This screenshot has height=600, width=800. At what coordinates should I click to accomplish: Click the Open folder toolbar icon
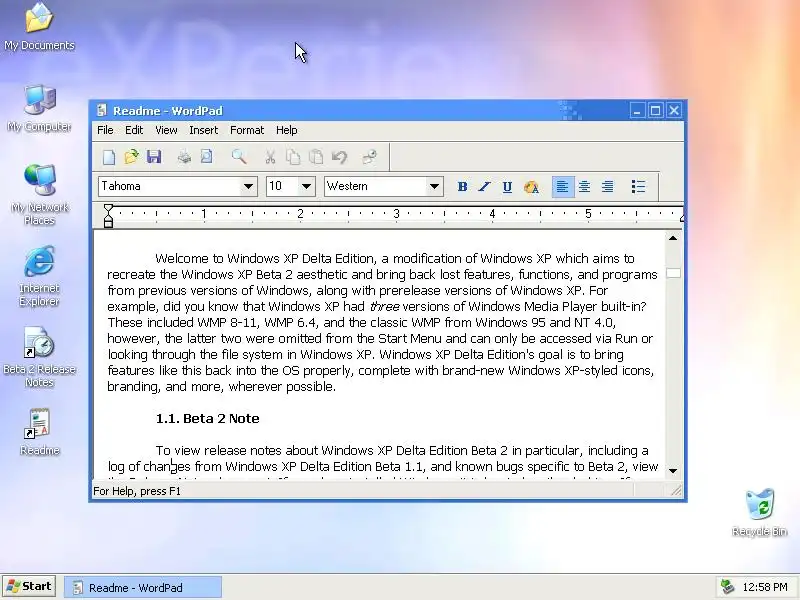pyautogui.click(x=132, y=157)
